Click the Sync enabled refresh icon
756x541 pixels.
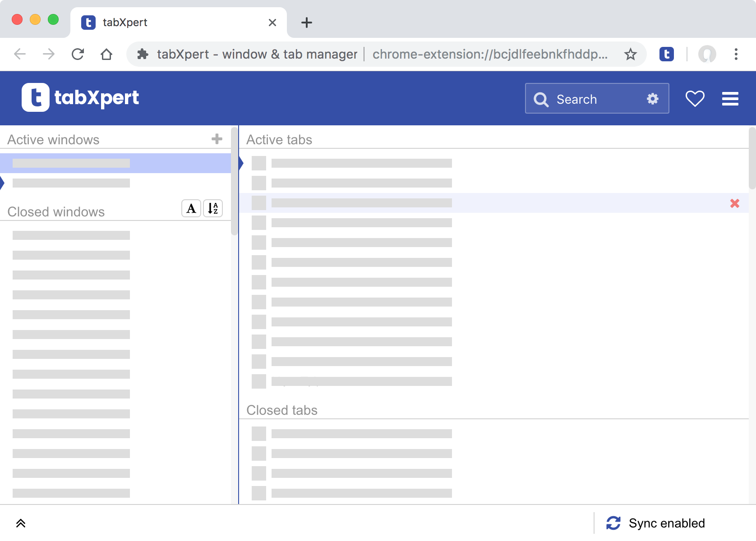pyautogui.click(x=613, y=523)
